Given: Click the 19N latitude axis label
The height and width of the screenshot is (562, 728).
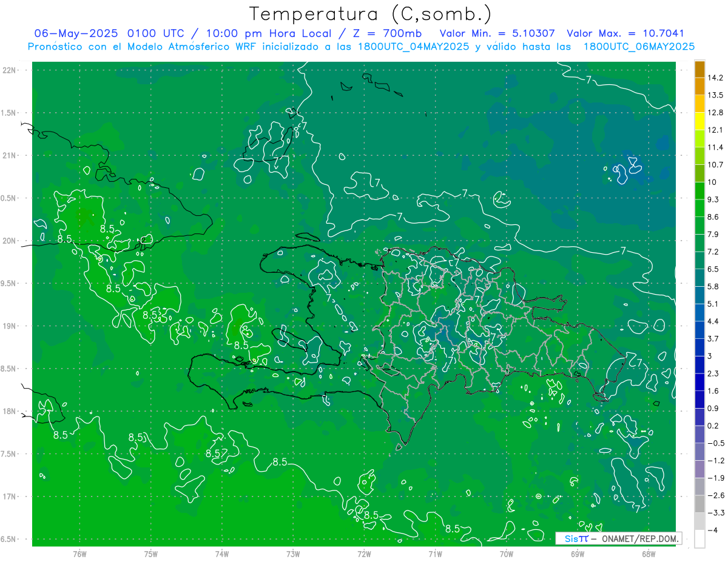Looking at the screenshot, I should click(x=9, y=326).
